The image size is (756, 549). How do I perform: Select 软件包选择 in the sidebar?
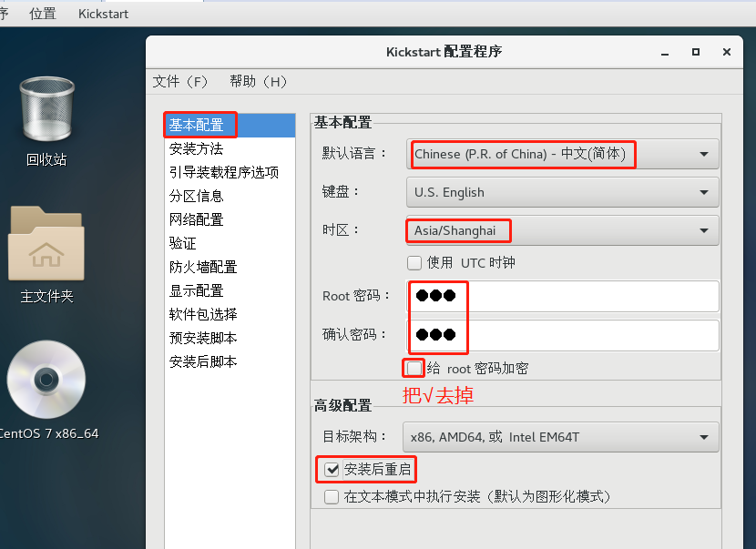tap(230, 315)
